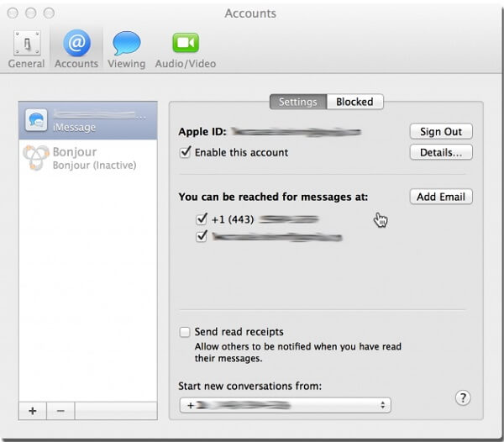Uncheck the +1 (443) phone number
This screenshot has height=442, width=504.
(x=201, y=218)
